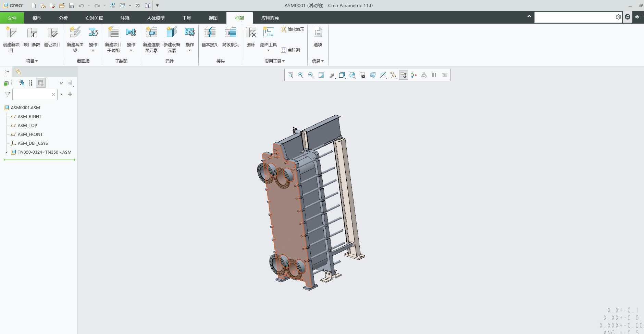This screenshot has width=644, height=334.
Task: Toggle model tree columns display button
Action: [41, 83]
